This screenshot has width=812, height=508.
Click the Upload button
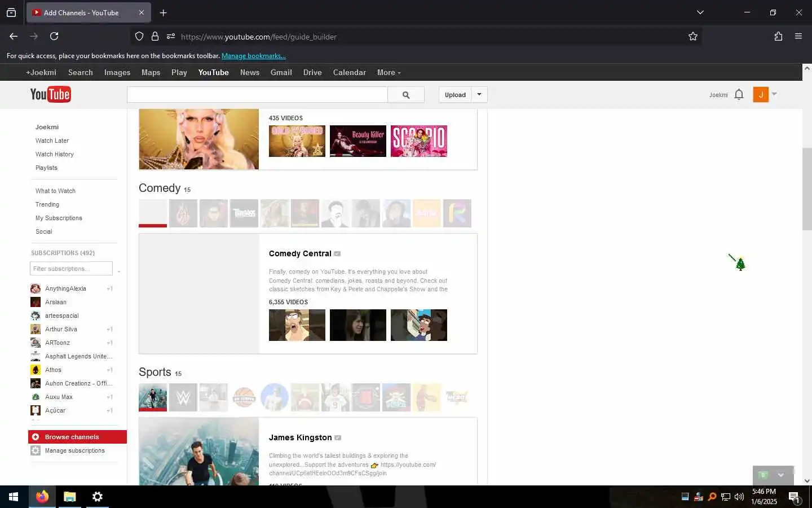455,95
